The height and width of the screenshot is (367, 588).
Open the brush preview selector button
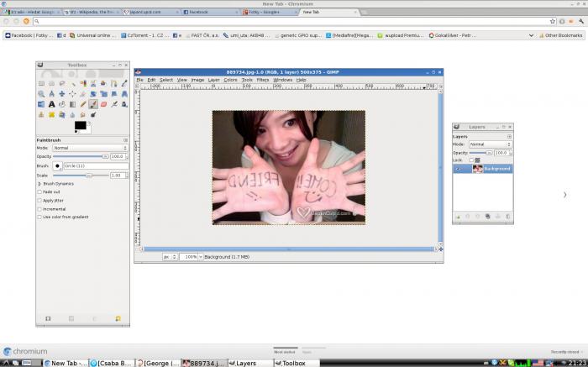pos(57,165)
